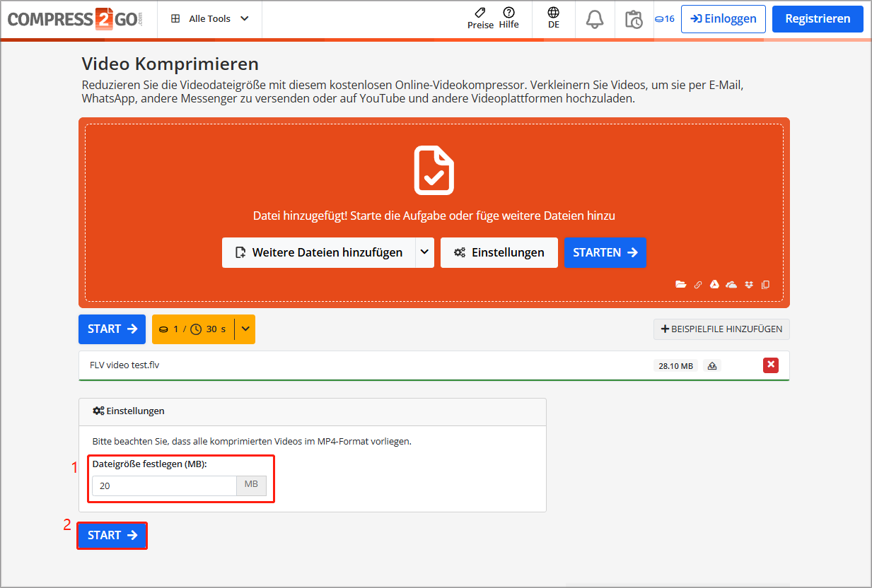872x588 pixels.
Task: Open the Preise page
Action: pos(480,19)
